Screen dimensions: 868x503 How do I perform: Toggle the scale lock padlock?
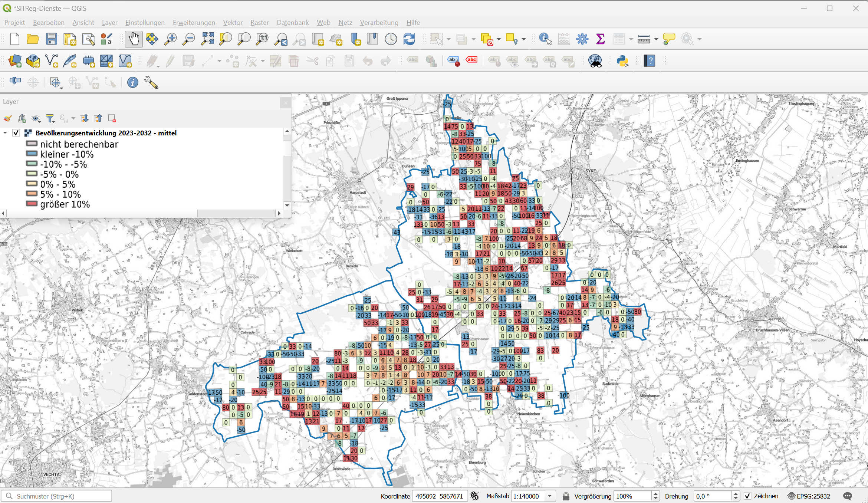click(566, 496)
